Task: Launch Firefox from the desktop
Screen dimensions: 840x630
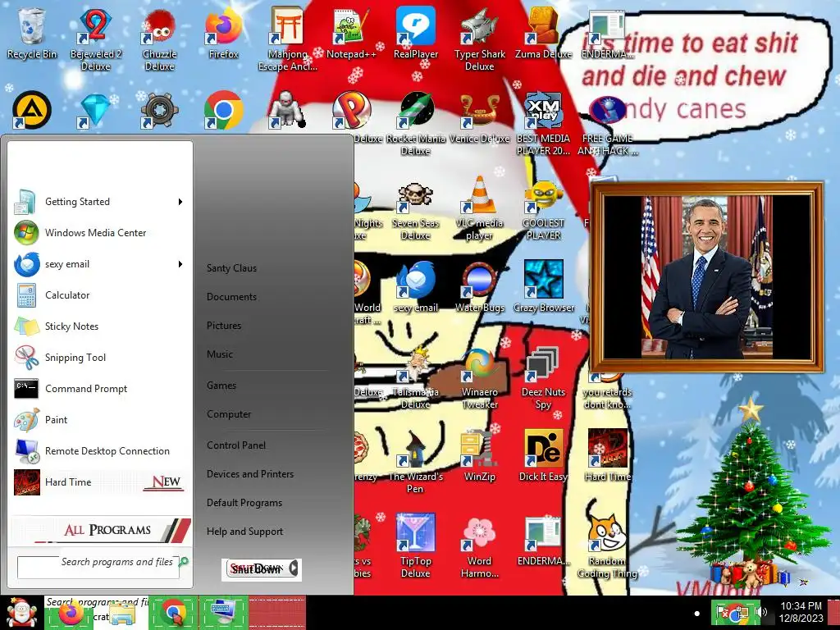Action: pyautogui.click(x=223, y=33)
